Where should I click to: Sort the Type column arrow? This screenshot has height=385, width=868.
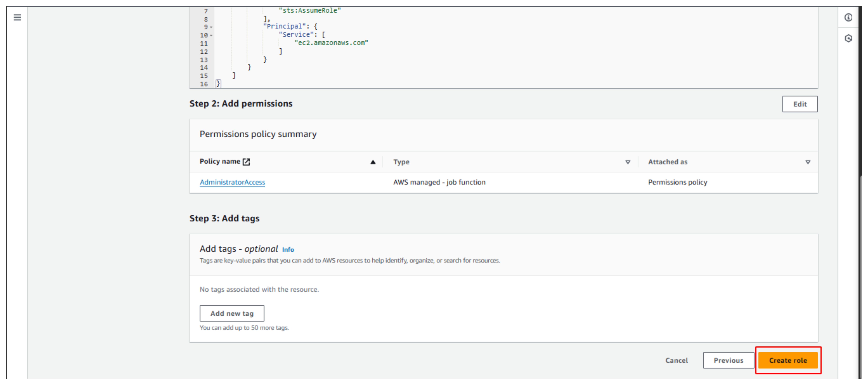[x=627, y=162]
